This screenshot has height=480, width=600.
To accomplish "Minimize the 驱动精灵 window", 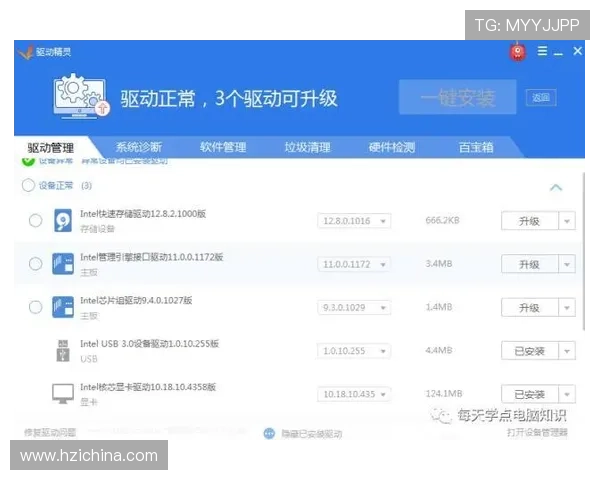I will pos(558,52).
